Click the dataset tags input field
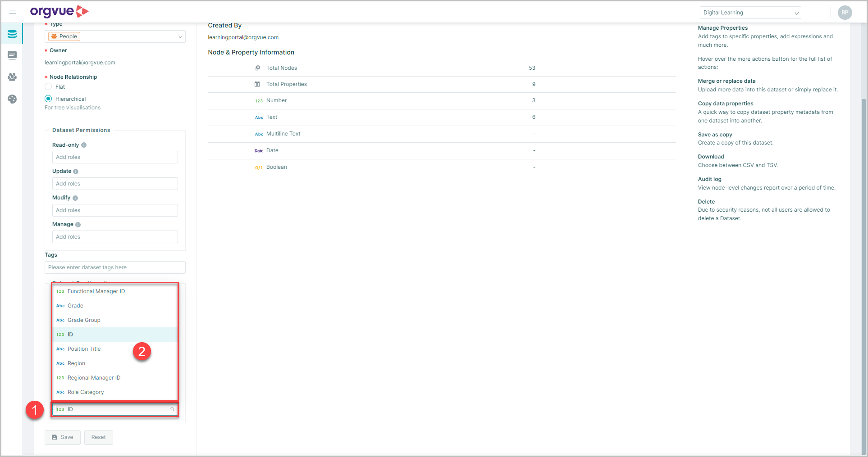This screenshot has height=457, width=868. (x=115, y=267)
